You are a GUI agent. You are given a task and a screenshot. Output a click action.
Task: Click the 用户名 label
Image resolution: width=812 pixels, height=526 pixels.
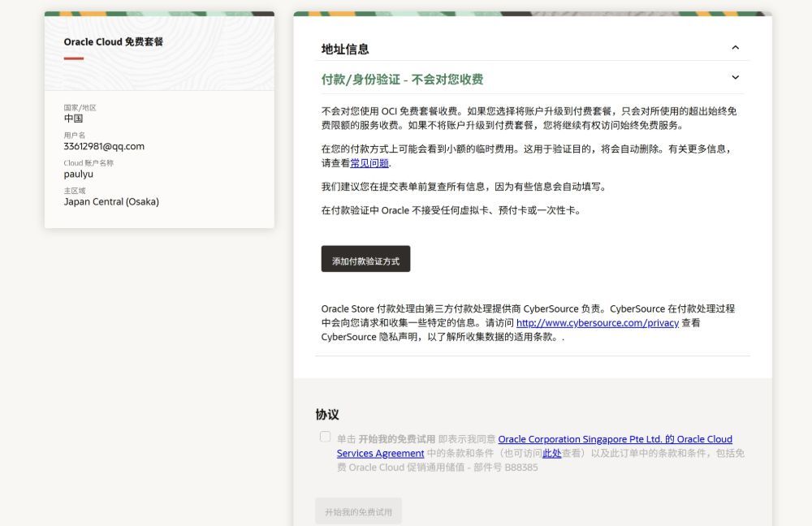coord(75,135)
